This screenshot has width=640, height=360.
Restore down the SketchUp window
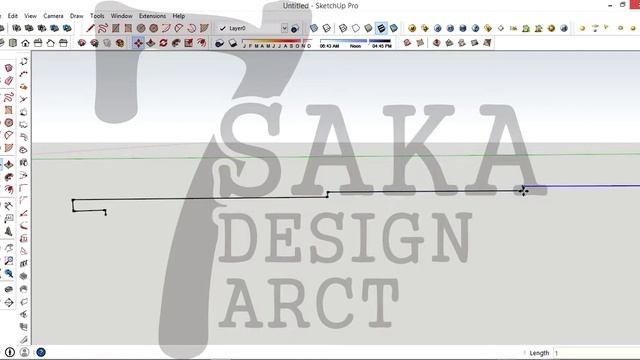(622, 5)
